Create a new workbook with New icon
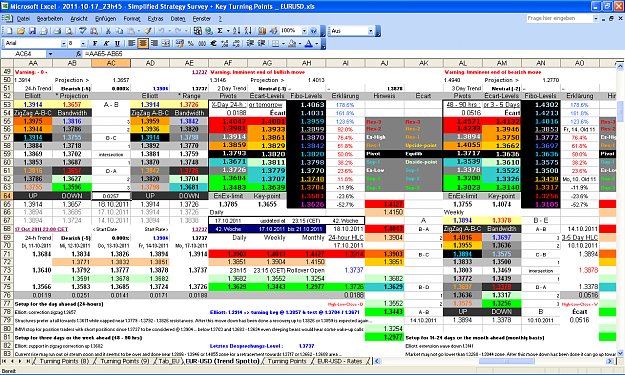The image size is (625, 375). [9, 31]
